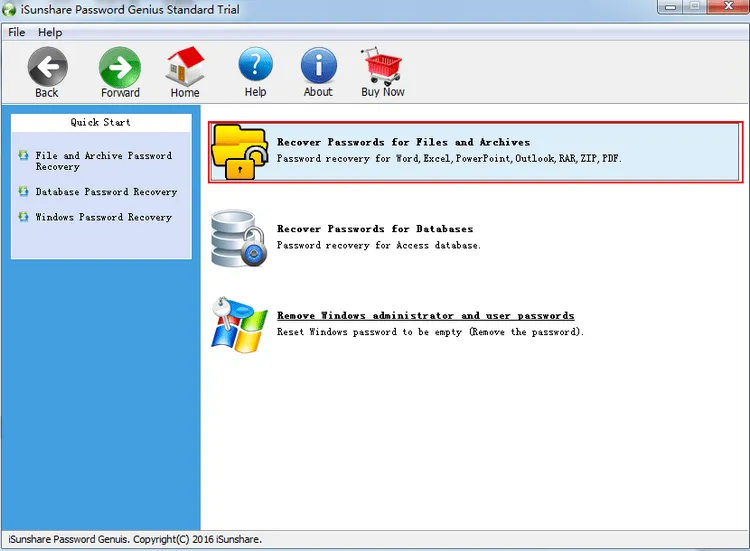The height and width of the screenshot is (551, 750).
Task: Click the locked yellow folder icon
Action: pos(240,152)
